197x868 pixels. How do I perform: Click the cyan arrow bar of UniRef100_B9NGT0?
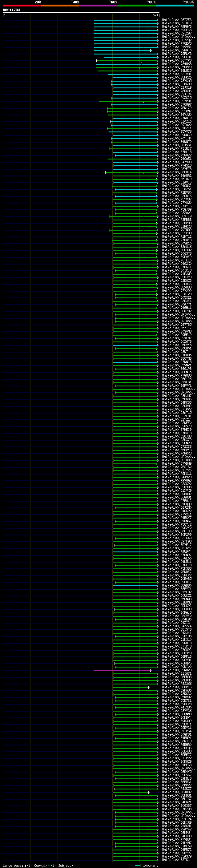pyautogui.click(x=123, y=50)
